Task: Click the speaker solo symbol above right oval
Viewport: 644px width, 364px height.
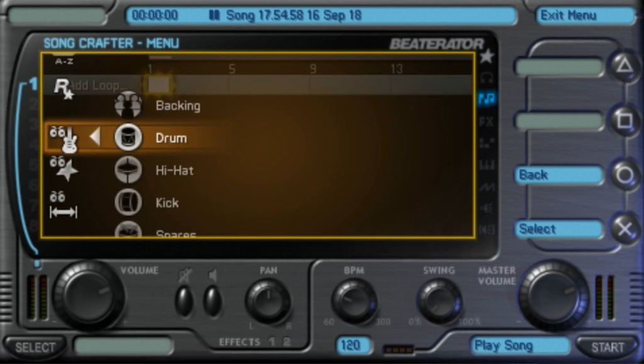Action: (213, 275)
